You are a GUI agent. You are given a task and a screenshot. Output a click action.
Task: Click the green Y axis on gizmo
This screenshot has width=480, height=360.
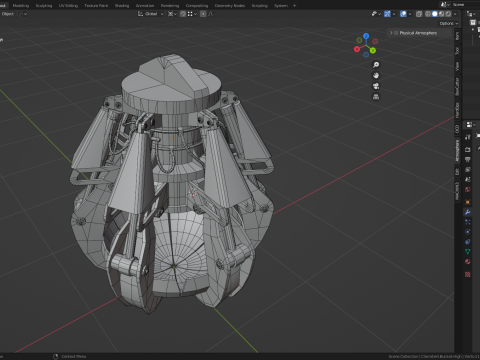(x=373, y=50)
